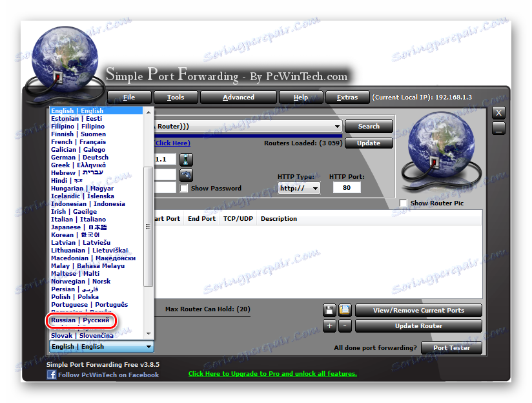Collapse the language dropdown at bottom

[148, 347]
